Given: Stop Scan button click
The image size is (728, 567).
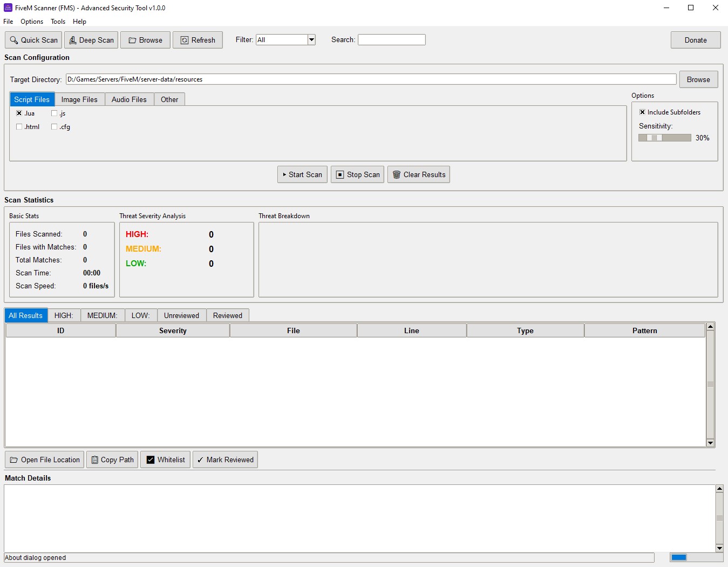Looking at the screenshot, I should [357, 174].
